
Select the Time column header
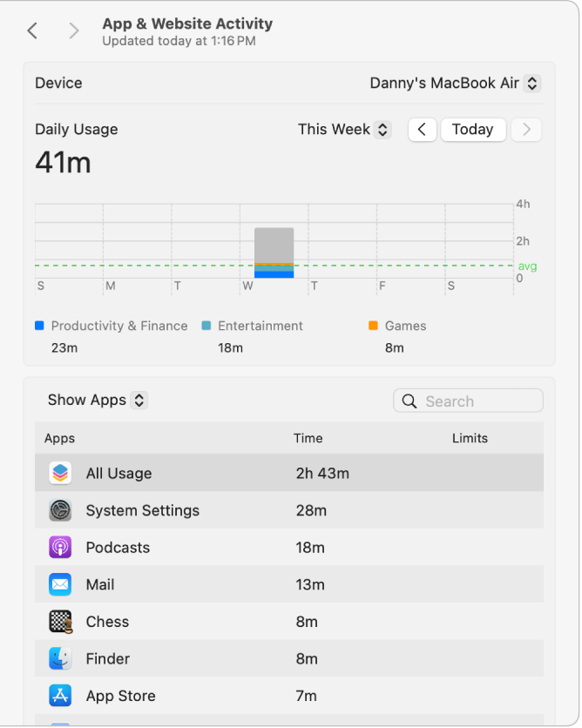point(308,438)
